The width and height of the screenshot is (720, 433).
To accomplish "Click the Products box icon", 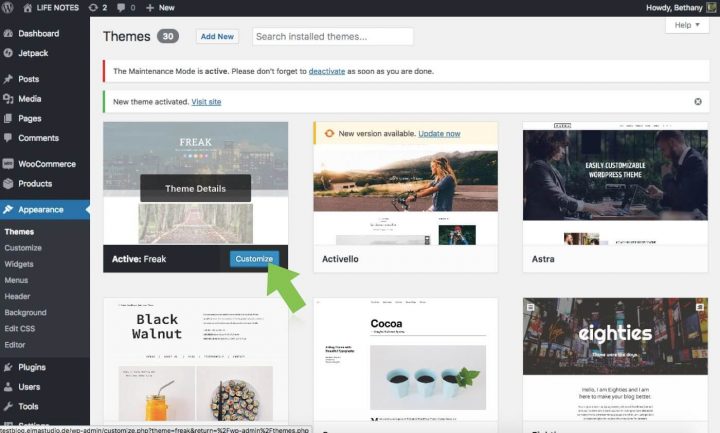I will click(8, 184).
